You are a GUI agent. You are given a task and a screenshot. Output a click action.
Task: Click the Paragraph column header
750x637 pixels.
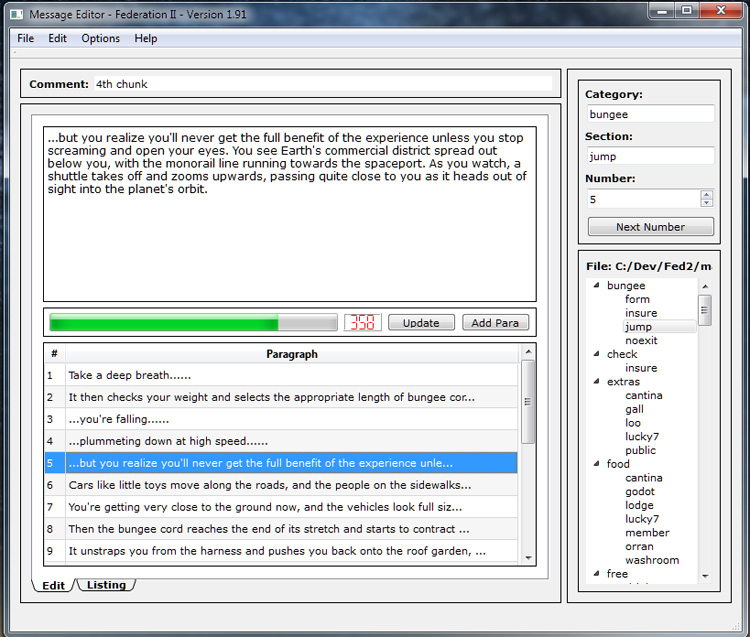pyautogui.click(x=292, y=354)
